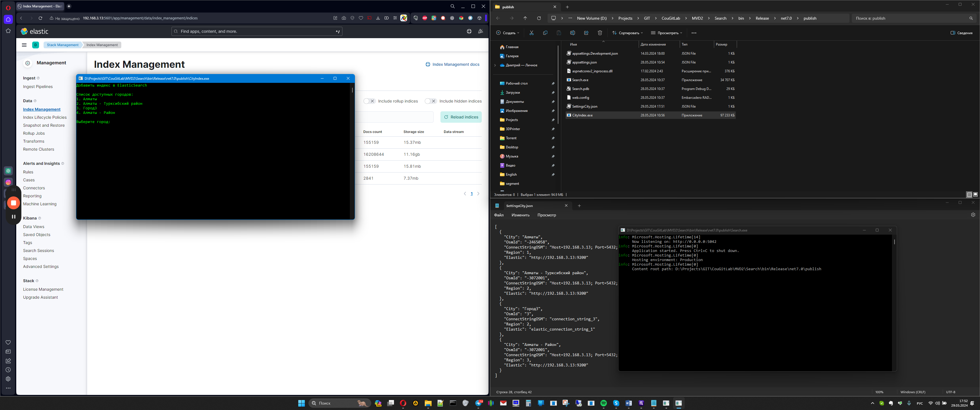Add new tab in Notepad

(579, 206)
